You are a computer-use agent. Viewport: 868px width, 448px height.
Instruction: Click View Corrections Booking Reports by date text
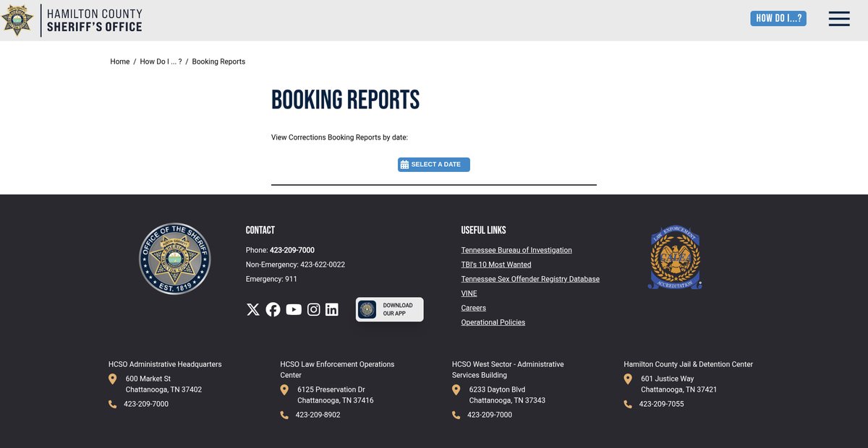click(x=340, y=137)
